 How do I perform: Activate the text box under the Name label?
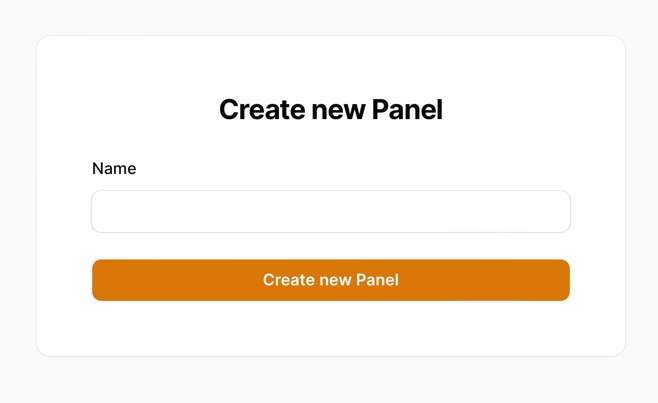[x=330, y=212]
